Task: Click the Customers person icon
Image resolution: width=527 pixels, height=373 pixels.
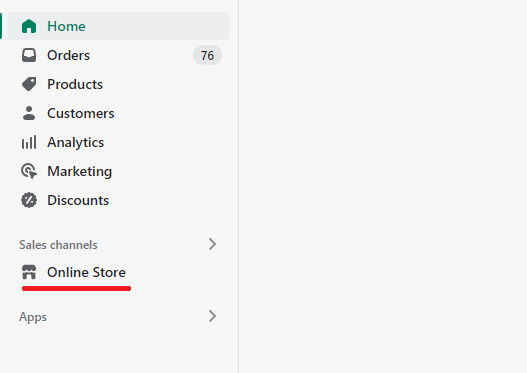Action: click(29, 113)
